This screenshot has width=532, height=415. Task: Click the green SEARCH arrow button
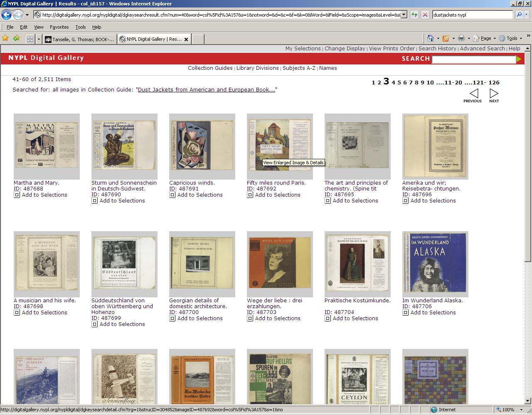click(x=519, y=59)
